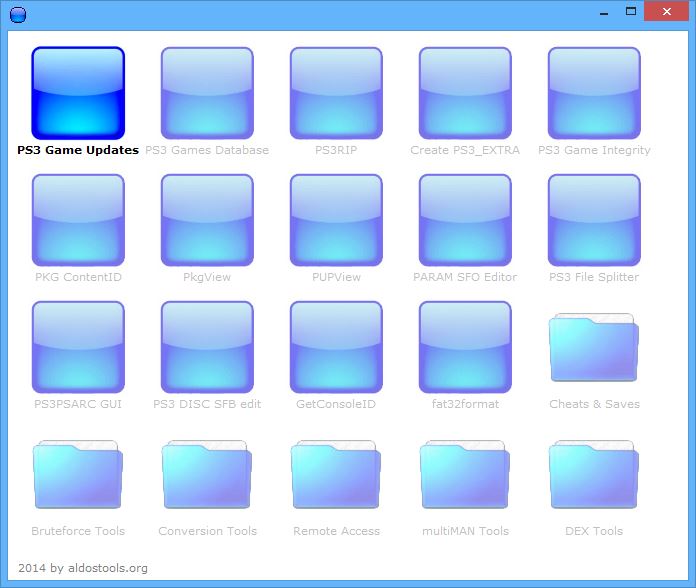Viewport: 696px width, 588px height.
Task: Minimize the toolbox window
Action: 604,12
